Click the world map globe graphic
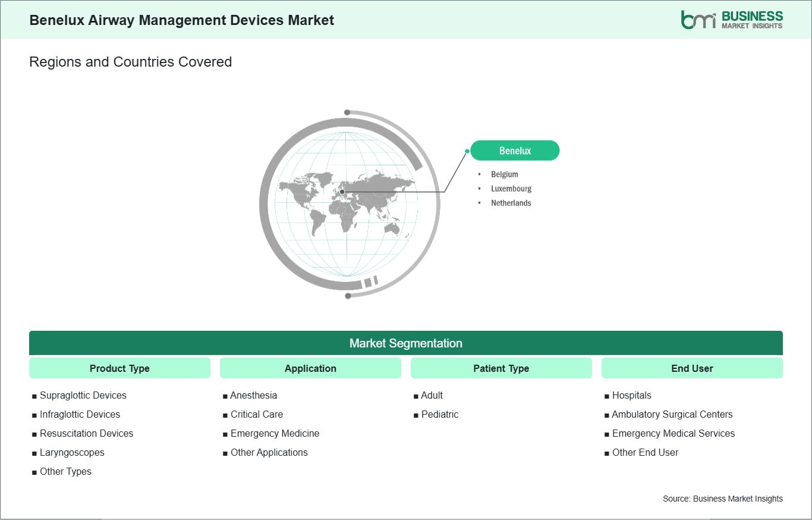This screenshot has height=520, width=812. [x=350, y=204]
